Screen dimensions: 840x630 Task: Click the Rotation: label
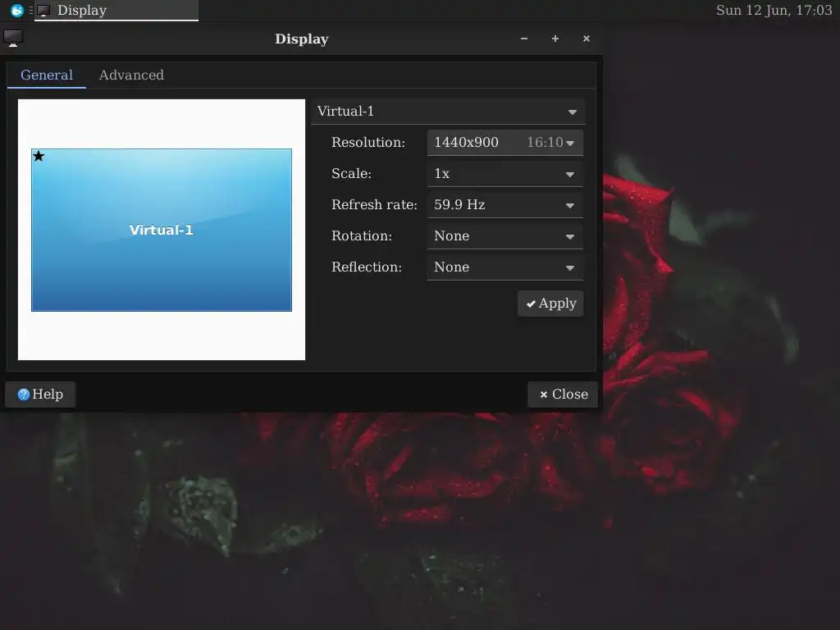pos(362,235)
